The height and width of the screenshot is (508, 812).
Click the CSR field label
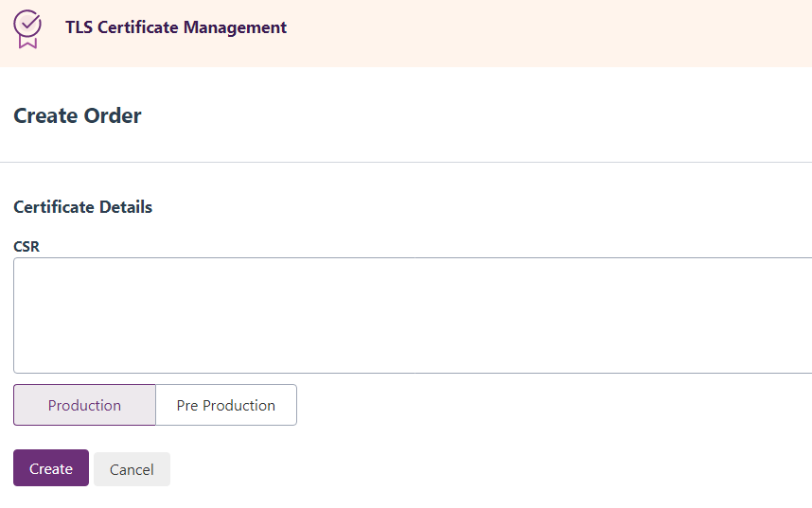click(x=26, y=246)
